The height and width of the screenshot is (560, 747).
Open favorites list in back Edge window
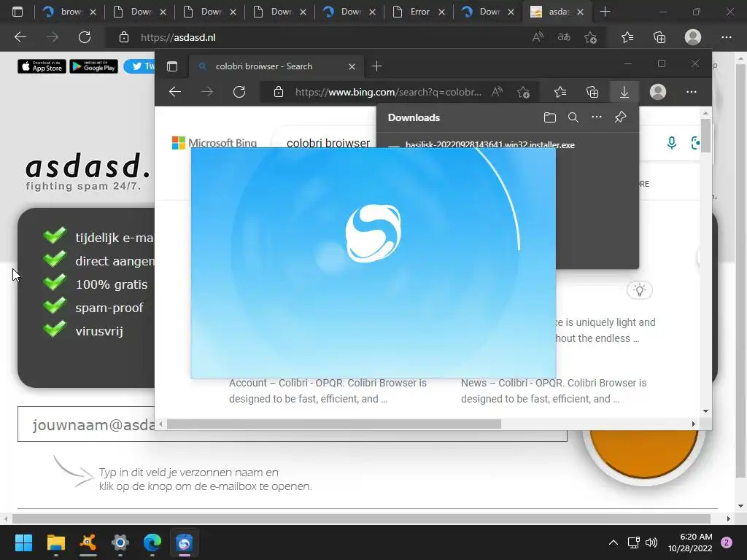coord(627,37)
